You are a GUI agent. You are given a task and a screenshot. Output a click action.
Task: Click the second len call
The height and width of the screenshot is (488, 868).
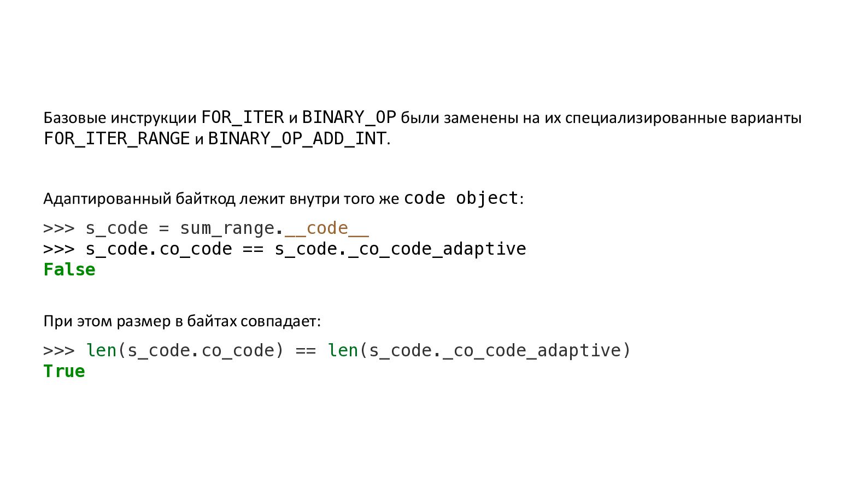343,350
